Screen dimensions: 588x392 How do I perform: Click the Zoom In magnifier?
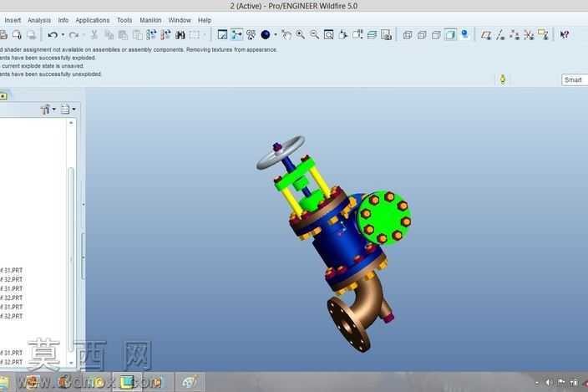(301, 35)
